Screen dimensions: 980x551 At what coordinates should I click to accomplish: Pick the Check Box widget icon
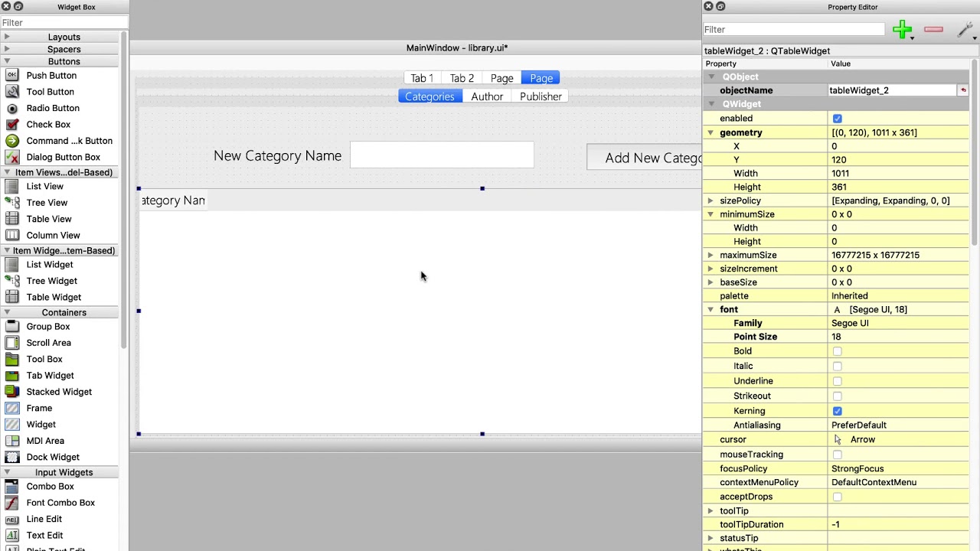pos(12,125)
